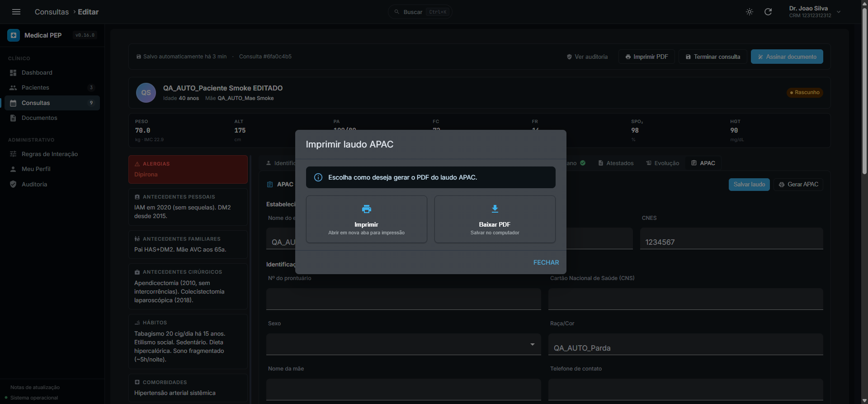Click Consultas breadcrumb link

tap(52, 12)
